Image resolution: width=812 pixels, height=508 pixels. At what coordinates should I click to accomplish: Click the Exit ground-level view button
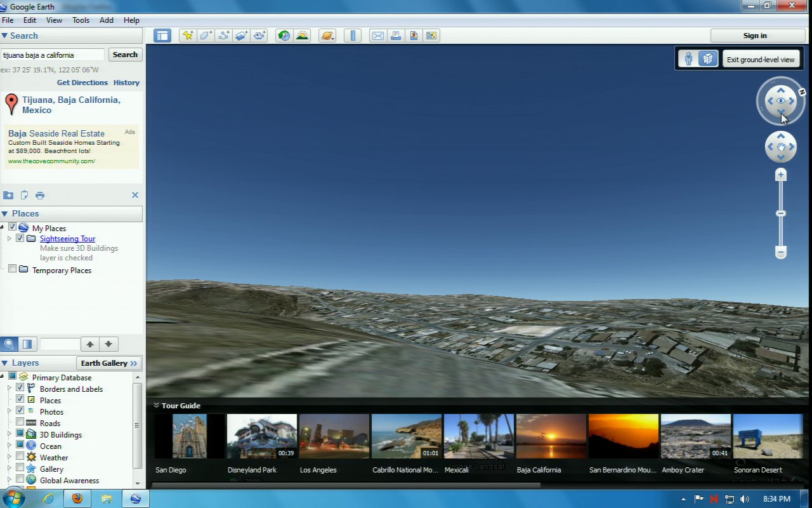[x=760, y=59]
